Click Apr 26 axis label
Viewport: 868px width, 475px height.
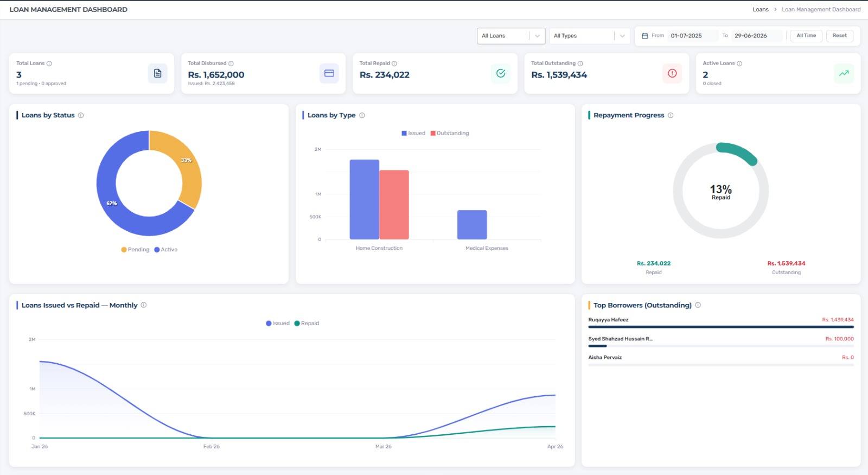[x=555, y=447]
